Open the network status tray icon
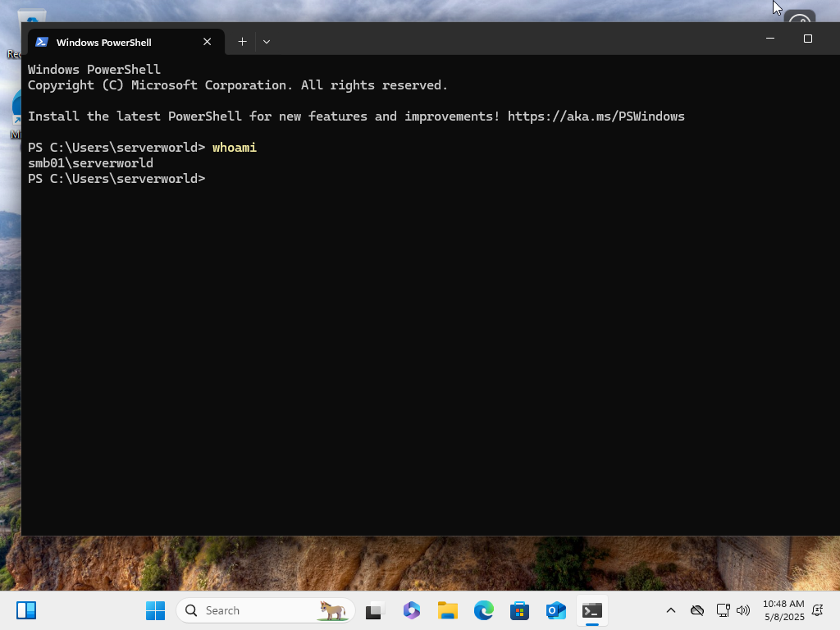This screenshot has height=630, width=840. click(x=724, y=610)
